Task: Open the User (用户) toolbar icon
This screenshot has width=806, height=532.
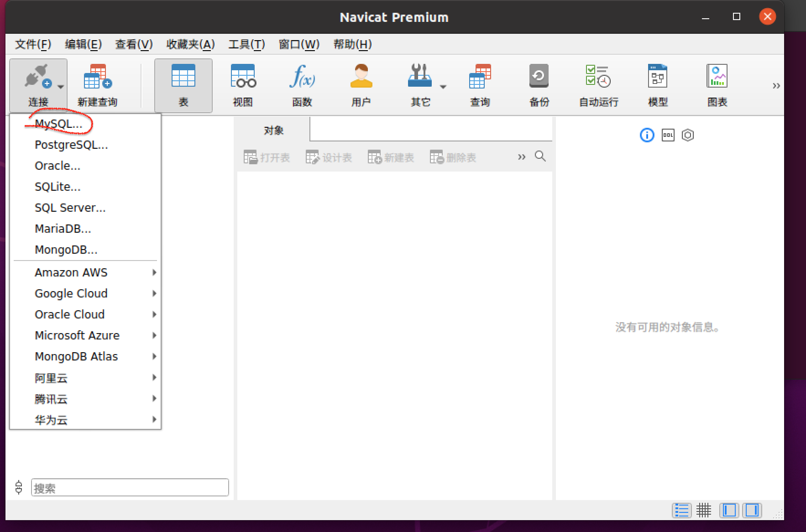Action: coord(361,75)
